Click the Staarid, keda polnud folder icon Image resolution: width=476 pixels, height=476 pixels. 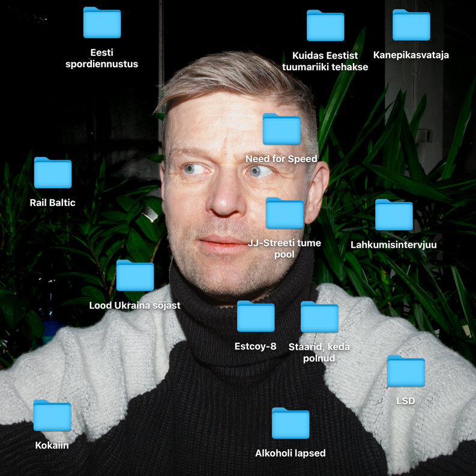tap(319, 317)
